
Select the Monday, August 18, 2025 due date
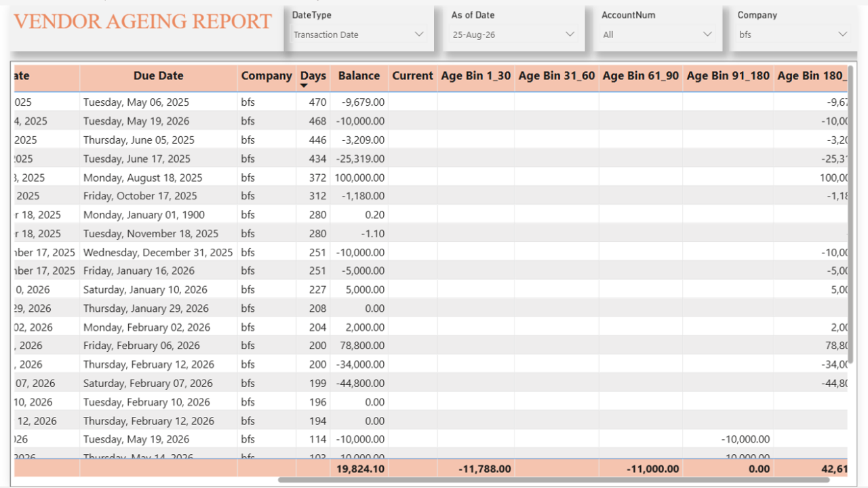pos(142,178)
